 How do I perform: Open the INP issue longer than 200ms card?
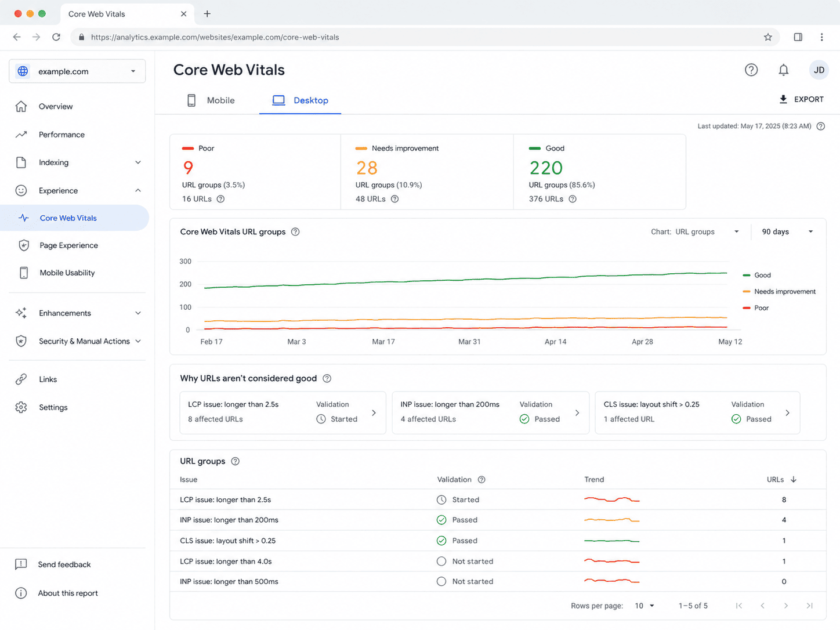click(491, 412)
